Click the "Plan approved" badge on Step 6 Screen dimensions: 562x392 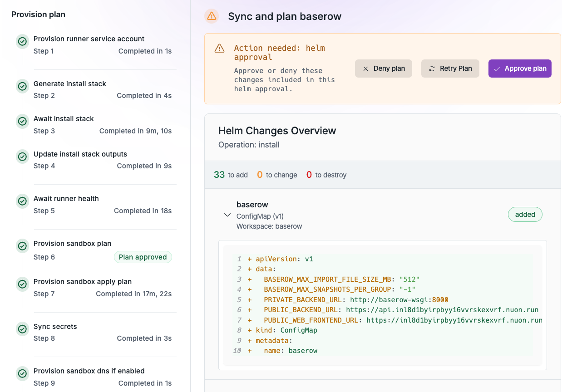[x=143, y=257]
